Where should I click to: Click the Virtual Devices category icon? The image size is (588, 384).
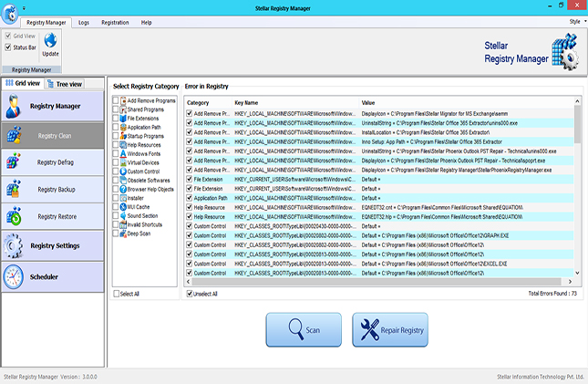(123, 162)
